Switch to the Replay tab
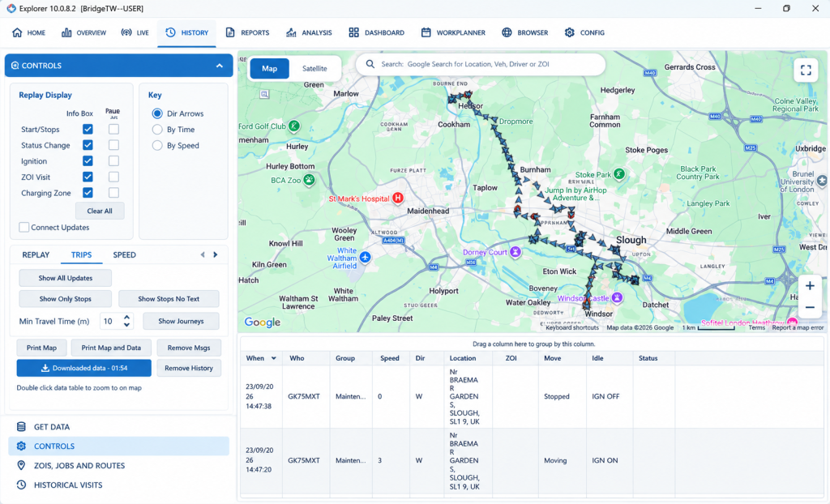Viewport: 830px width, 504px height. [x=36, y=254]
